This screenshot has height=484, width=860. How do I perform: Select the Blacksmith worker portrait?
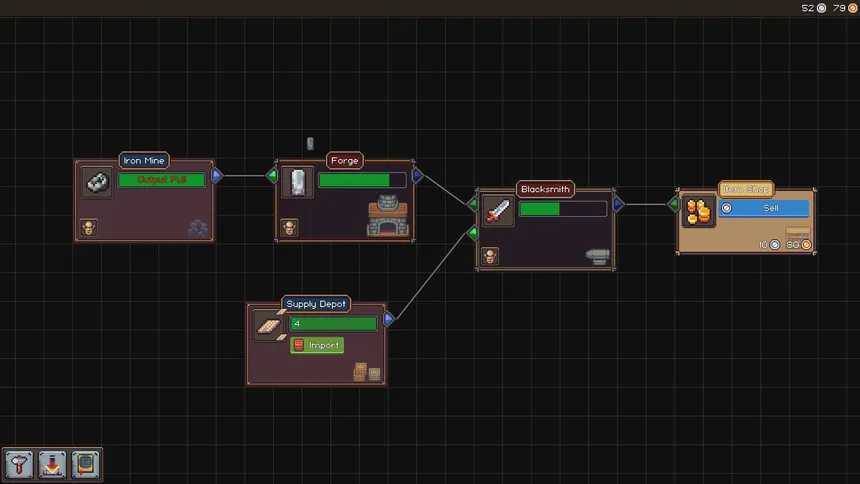click(x=490, y=256)
